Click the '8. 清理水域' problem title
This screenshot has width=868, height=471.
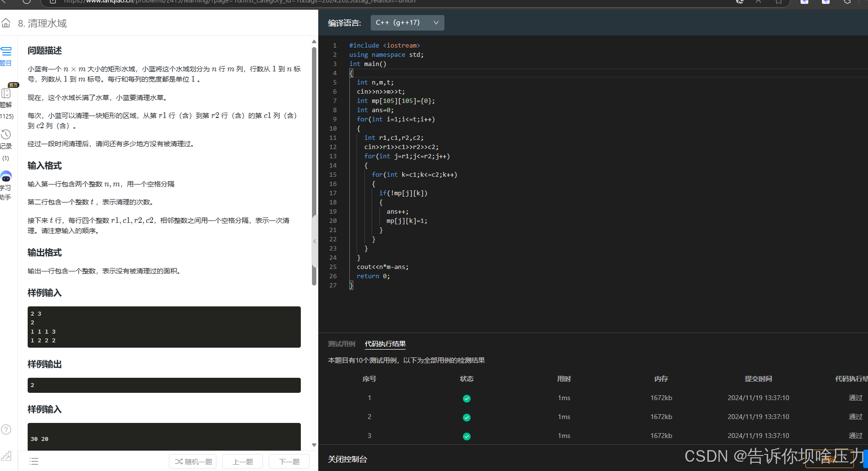(42, 23)
